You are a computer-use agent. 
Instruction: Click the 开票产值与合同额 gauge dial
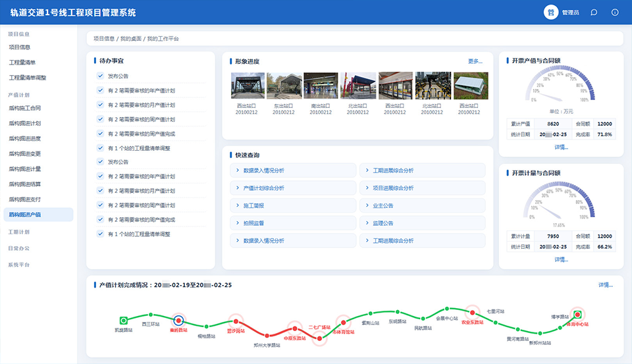(x=560, y=85)
